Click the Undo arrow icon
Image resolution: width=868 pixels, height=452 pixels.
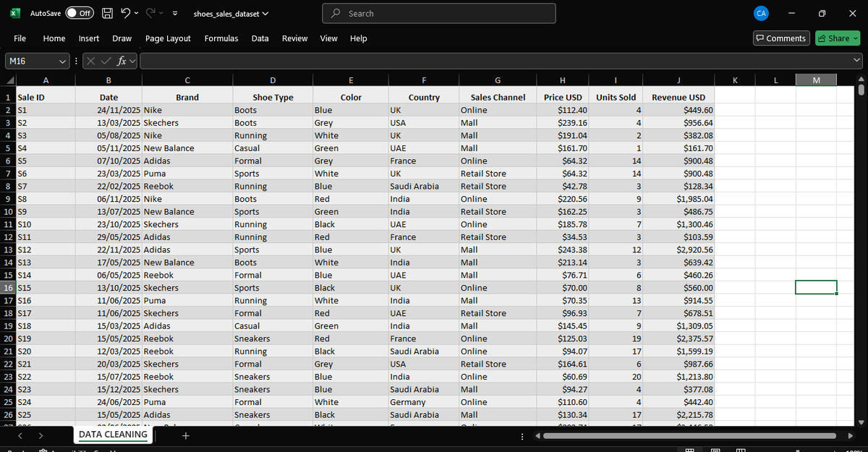(x=124, y=13)
